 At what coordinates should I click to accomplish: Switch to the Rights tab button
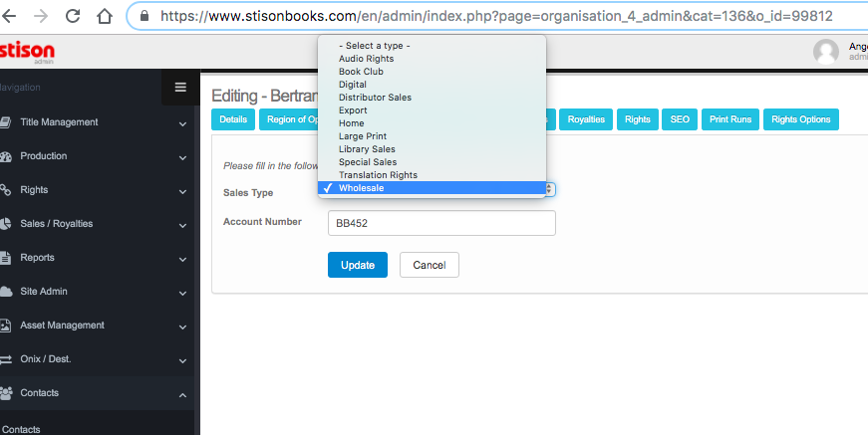[637, 119]
